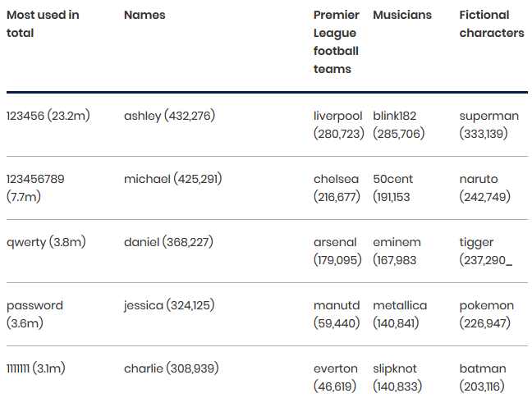532x407 pixels.
Task: Select the "batman" character cell
Action: (x=483, y=377)
